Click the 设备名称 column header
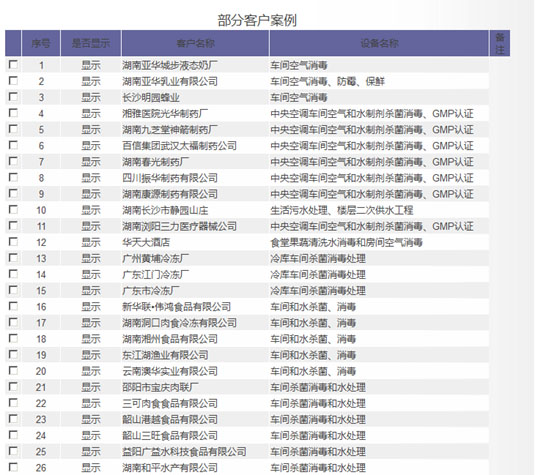 click(379, 43)
